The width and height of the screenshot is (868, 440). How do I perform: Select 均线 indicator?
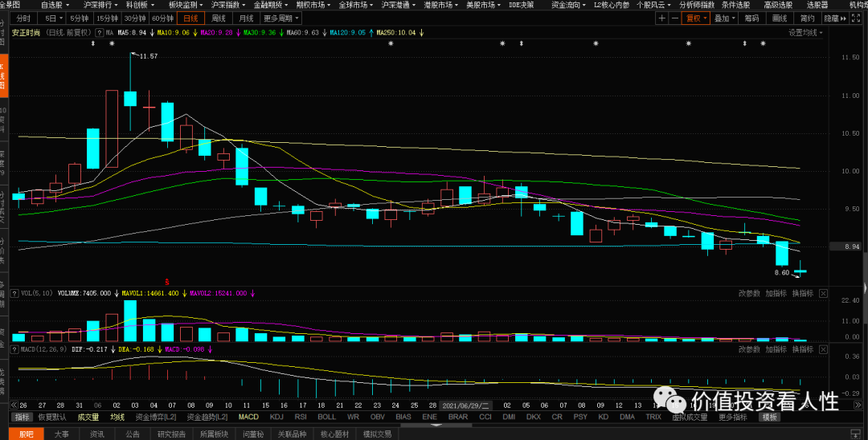click(117, 417)
